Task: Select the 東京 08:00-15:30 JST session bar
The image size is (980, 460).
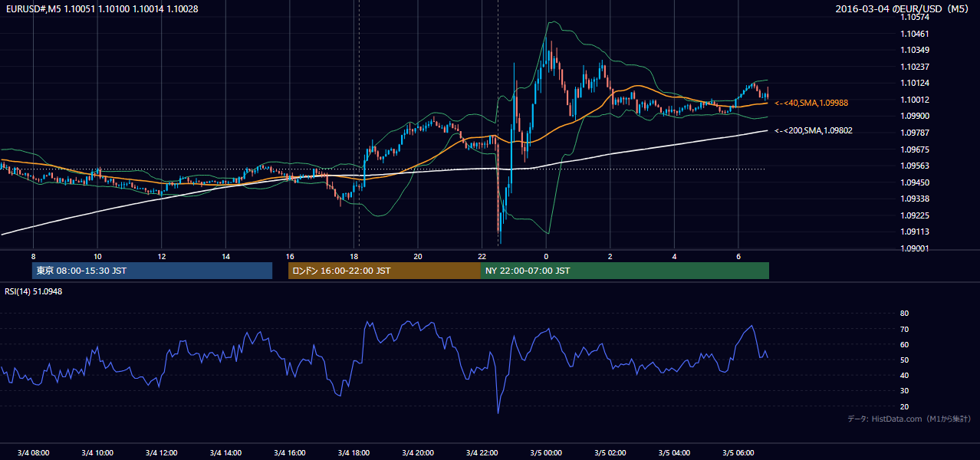Action: point(152,271)
